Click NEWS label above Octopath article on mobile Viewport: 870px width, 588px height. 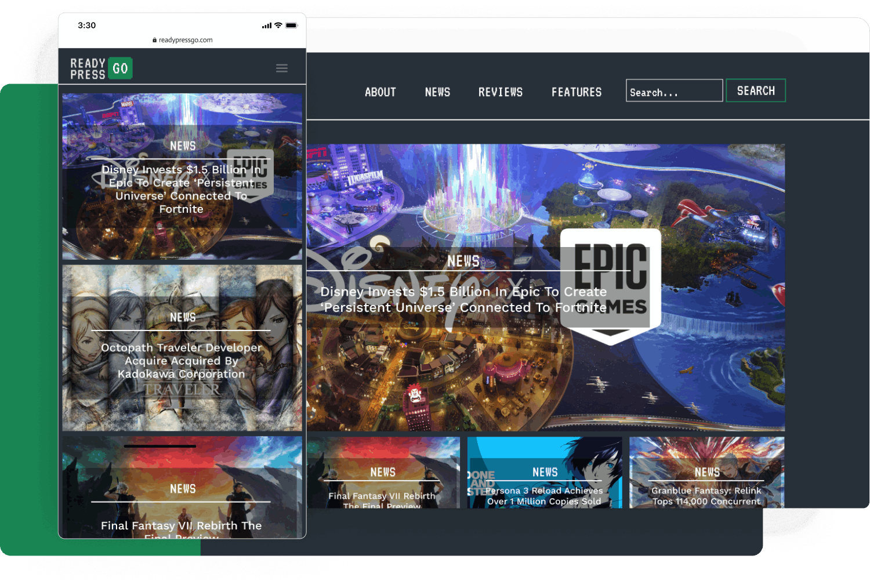(183, 317)
